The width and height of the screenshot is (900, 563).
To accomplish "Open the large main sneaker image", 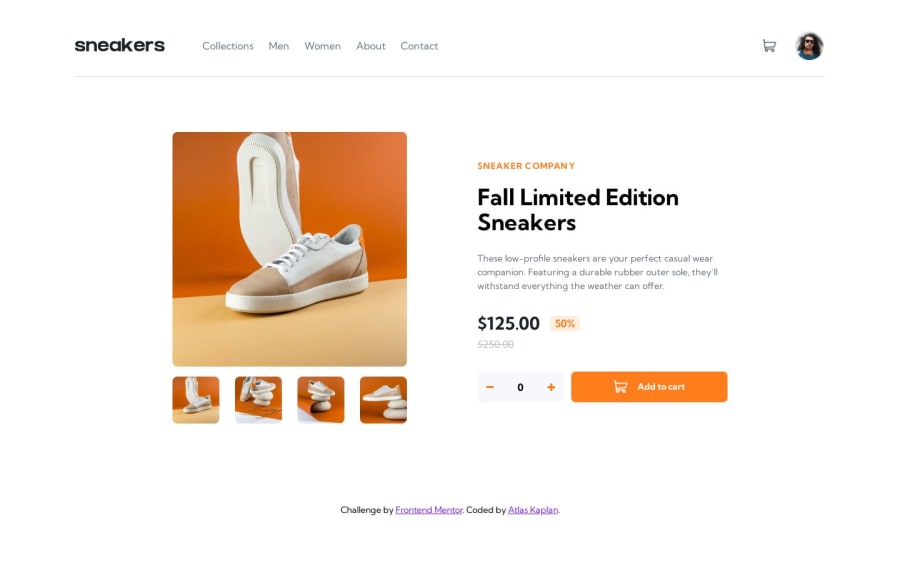I will [x=289, y=249].
